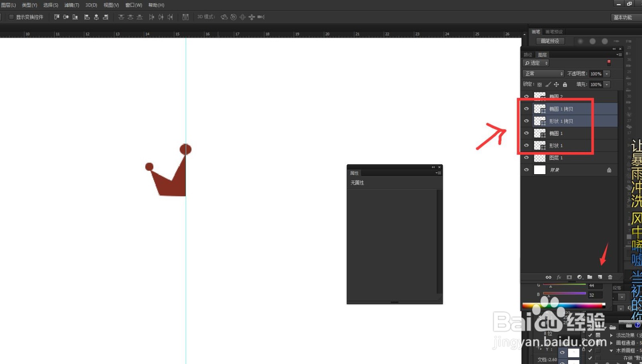Click the delete layer trash icon
This screenshot has height=364, width=642.
point(610,277)
